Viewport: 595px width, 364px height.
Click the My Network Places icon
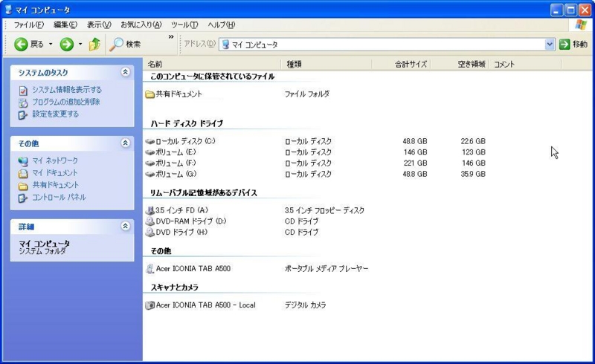[23, 161]
